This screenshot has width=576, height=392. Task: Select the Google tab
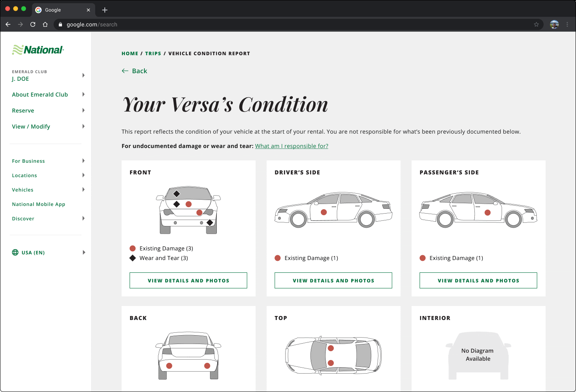(x=63, y=10)
